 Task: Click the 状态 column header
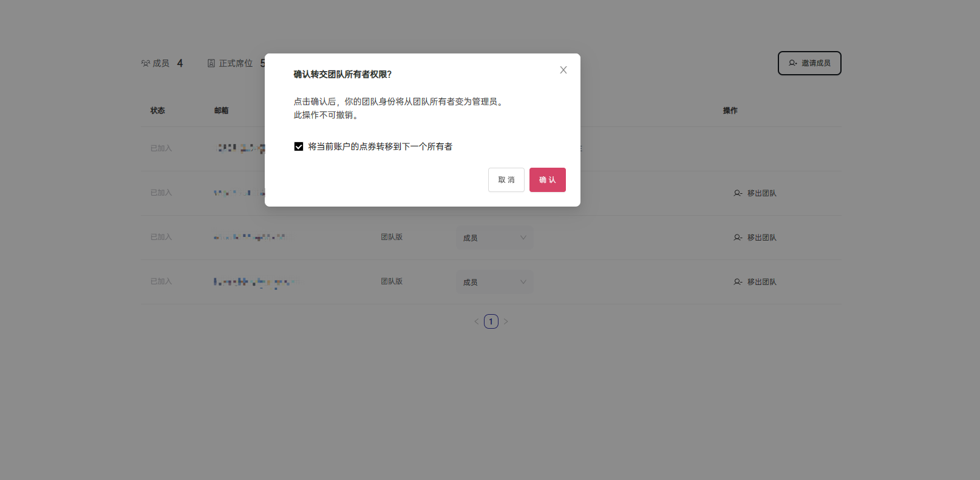(x=158, y=111)
